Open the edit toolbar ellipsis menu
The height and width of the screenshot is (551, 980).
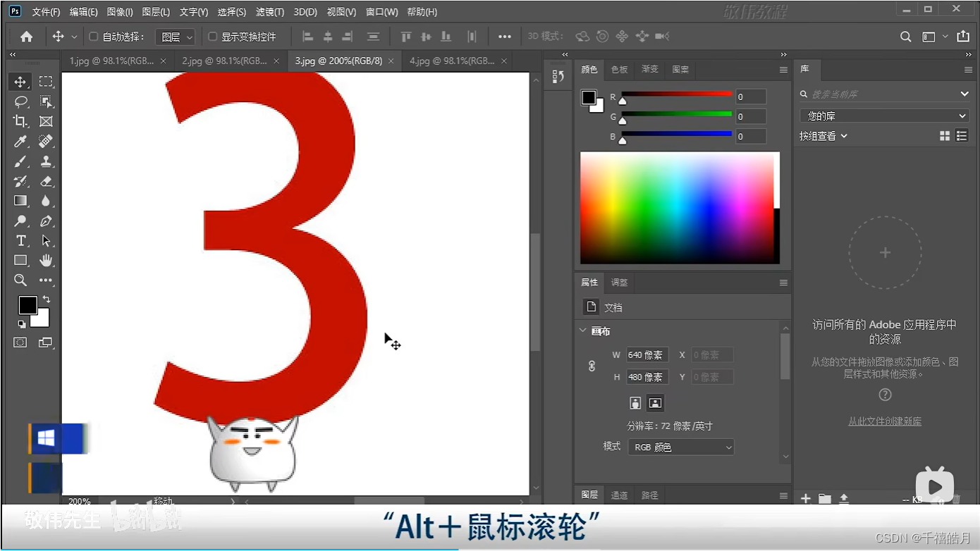[x=46, y=280]
